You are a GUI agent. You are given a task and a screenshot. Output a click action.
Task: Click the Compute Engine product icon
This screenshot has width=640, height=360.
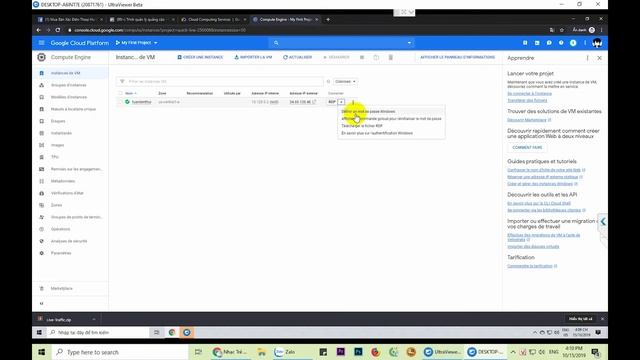pyautogui.click(x=42, y=57)
